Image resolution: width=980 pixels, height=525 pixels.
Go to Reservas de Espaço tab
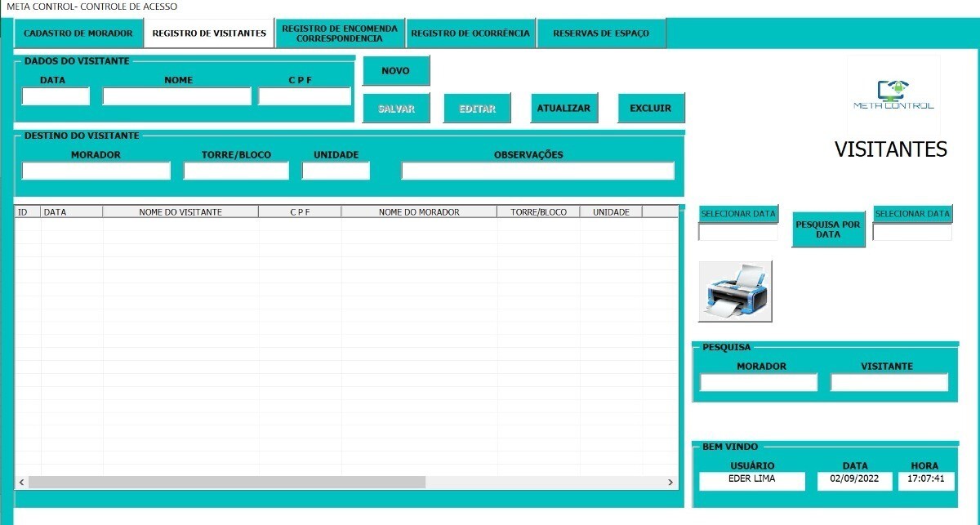tap(601, 33)
